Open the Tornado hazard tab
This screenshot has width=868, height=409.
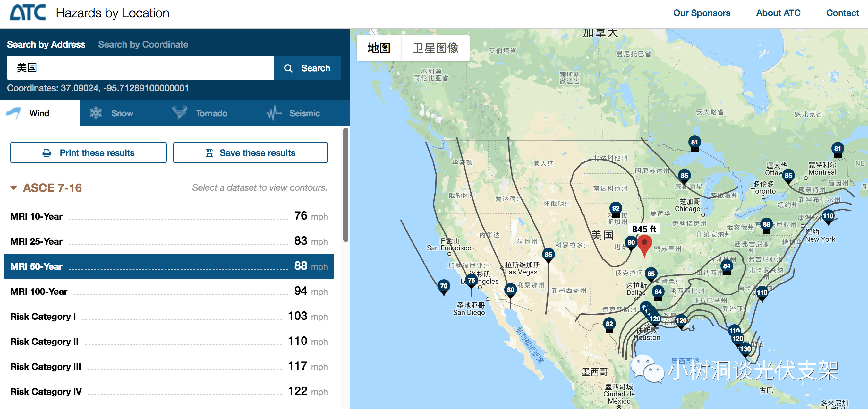pos(200,113)
